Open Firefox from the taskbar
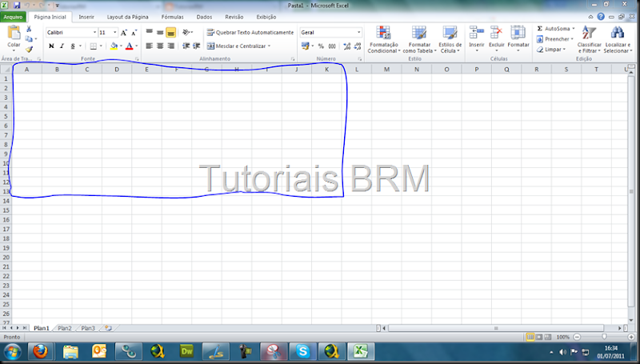Viewport: 640px width, 364px height. 41,351
